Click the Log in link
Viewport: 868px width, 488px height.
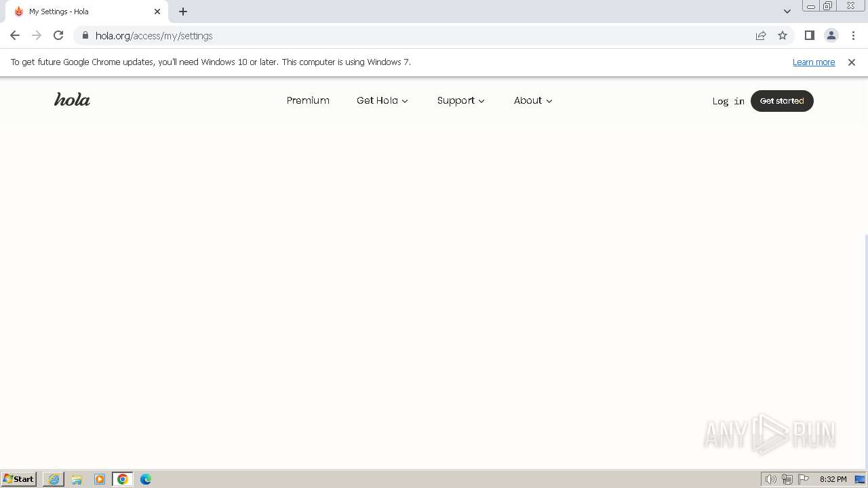pyautogui.click(x=728, y=101)
